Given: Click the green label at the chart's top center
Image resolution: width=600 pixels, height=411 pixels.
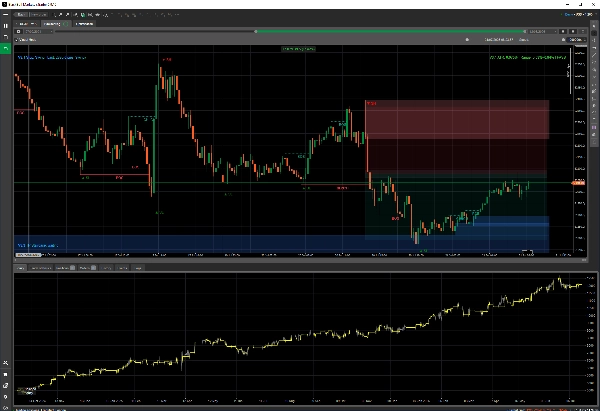Looking at the screenshot, I should [298, 49].
